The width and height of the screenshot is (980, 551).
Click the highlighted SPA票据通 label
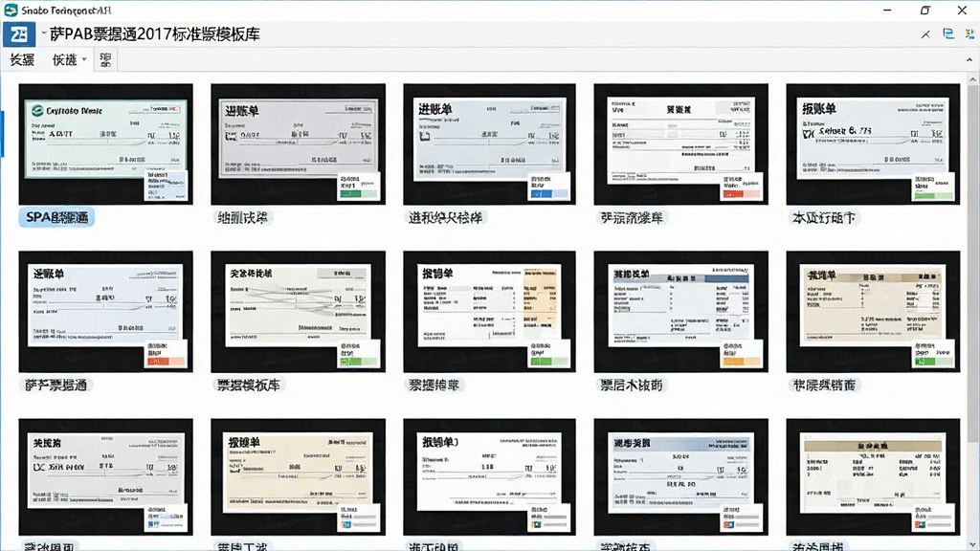pyautogui.click(x=56, y=217)
